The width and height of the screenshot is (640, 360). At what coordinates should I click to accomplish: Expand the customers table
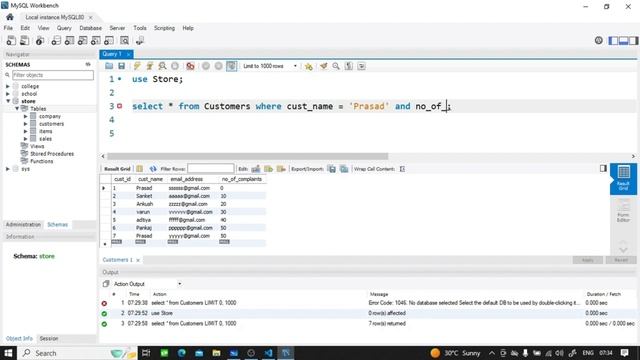pos(25,124)
